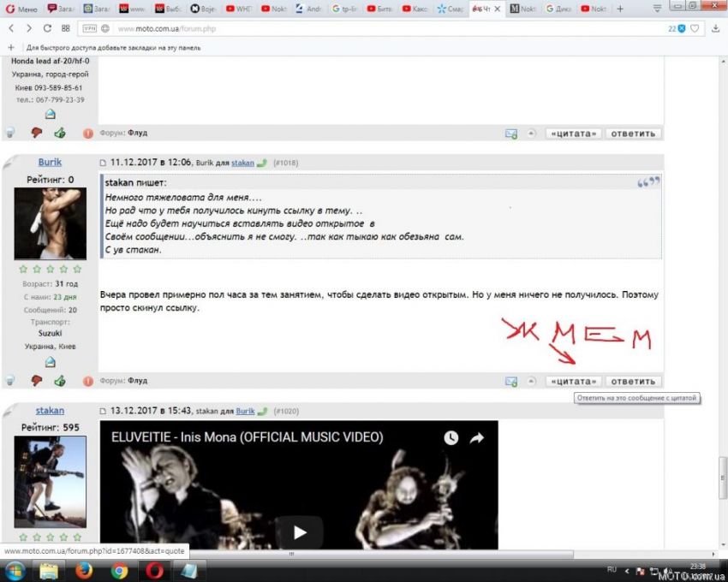Click the share arrow on video

pyautogui.click(x=477, y=437)
